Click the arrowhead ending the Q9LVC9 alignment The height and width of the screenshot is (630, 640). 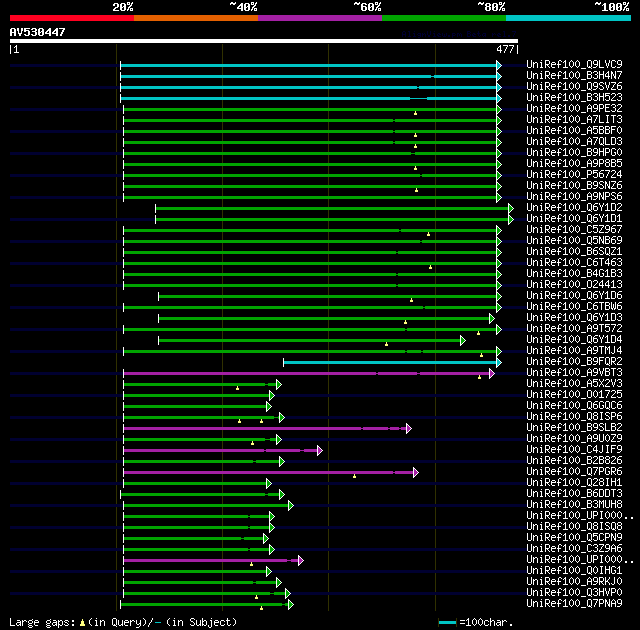point(499,65)
